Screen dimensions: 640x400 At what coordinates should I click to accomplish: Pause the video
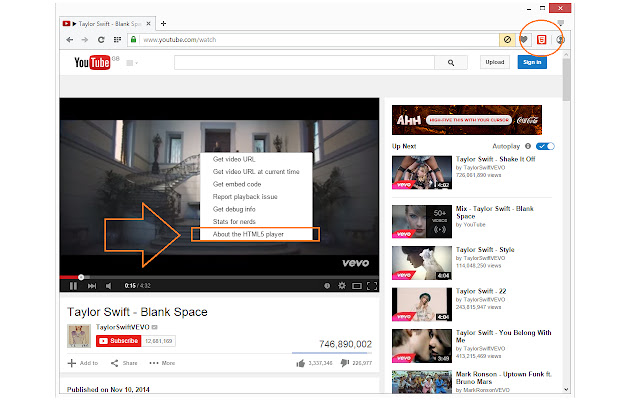[x=73, y=286]
